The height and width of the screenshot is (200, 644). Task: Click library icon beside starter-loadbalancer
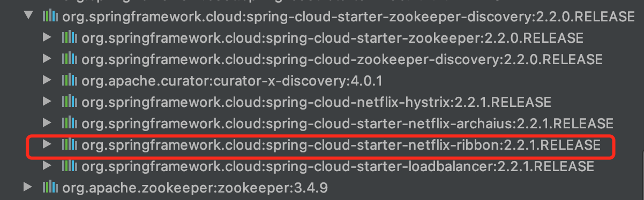click(70, 166)
